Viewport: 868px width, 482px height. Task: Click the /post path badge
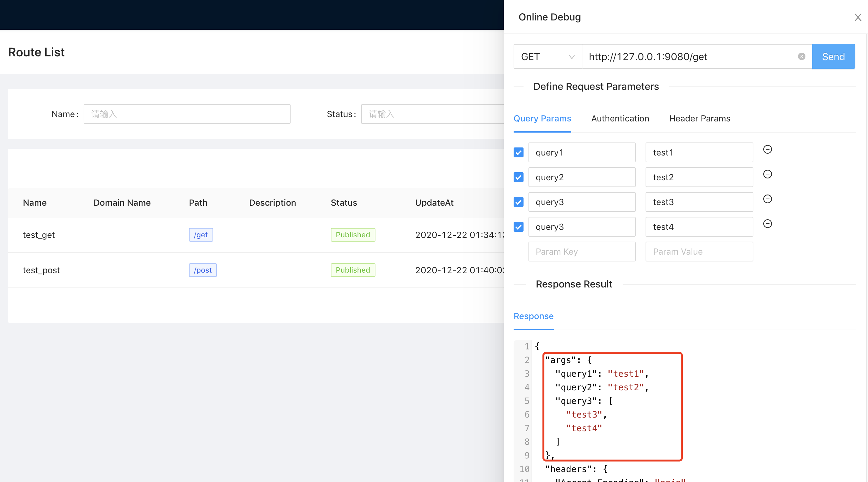click(x=202, y=270)
